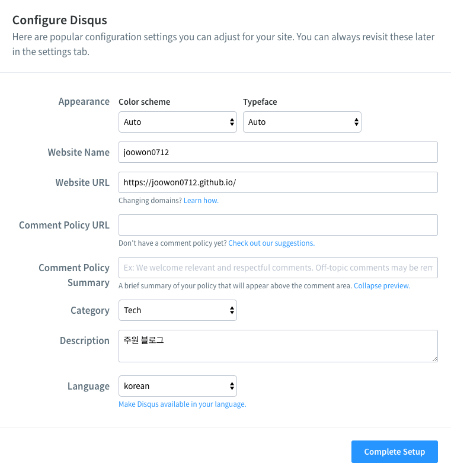
Task: Click the Collapse preview link
Action: (382, 286)
